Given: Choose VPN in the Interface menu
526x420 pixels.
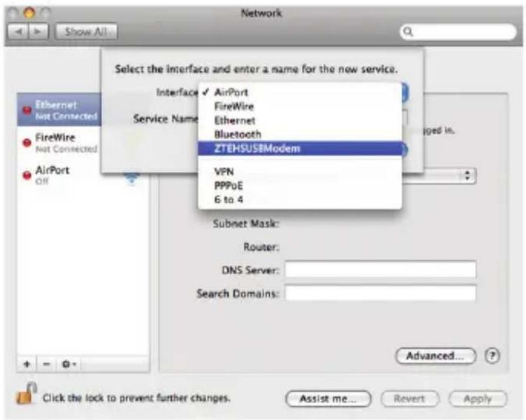Looking at the screenshot, I should click(300, 172).
